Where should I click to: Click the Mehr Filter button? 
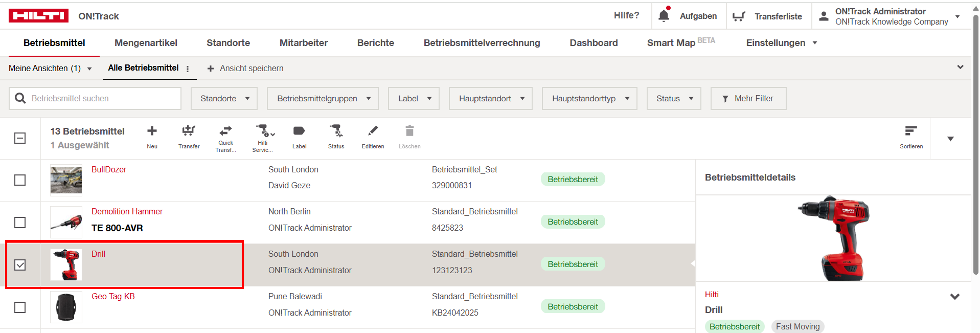pyautogui.click(x=748, y=99)
